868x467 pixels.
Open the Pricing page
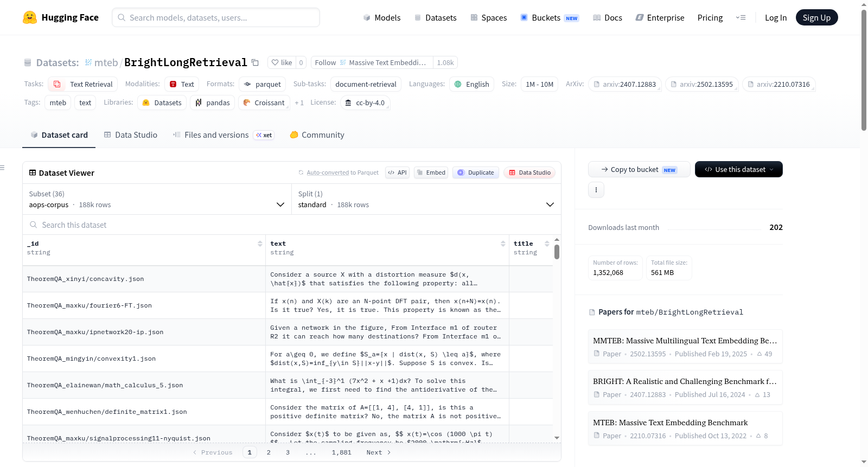point(710,18)
